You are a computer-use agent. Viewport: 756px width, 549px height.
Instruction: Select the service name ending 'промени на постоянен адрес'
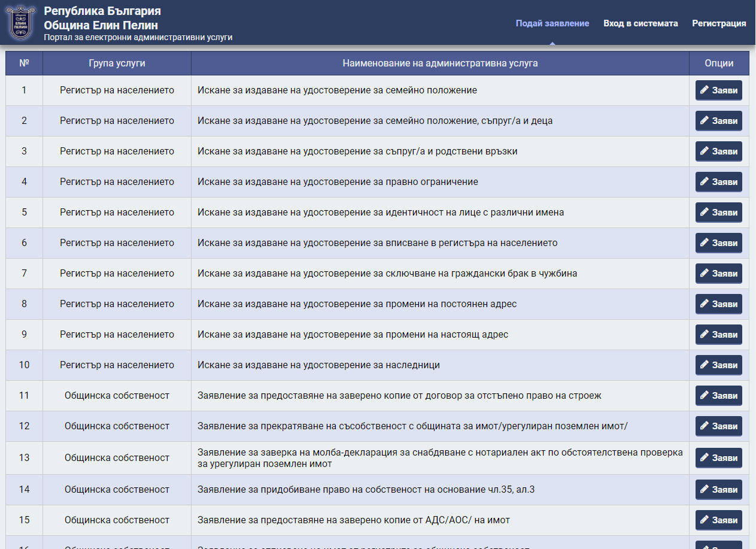tap(357, 304)
